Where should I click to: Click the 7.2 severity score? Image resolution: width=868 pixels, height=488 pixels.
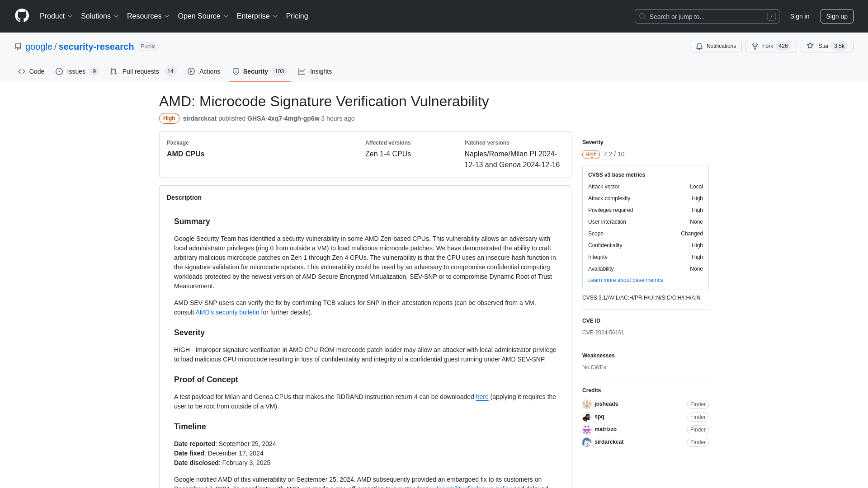(608, 155)
